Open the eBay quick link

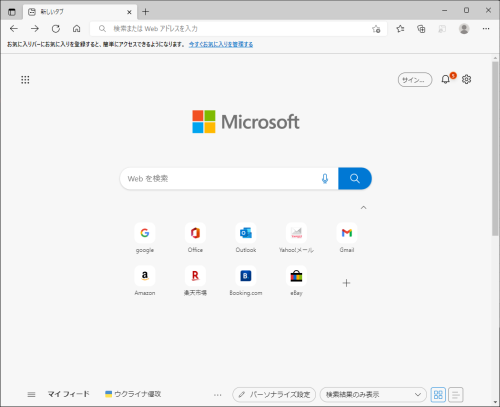[296, 281]
